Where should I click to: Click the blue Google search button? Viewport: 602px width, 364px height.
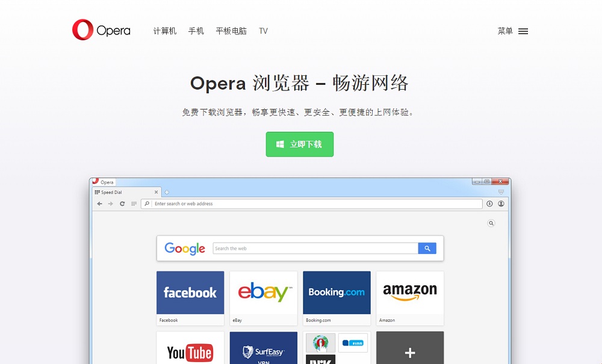[427, 248]
